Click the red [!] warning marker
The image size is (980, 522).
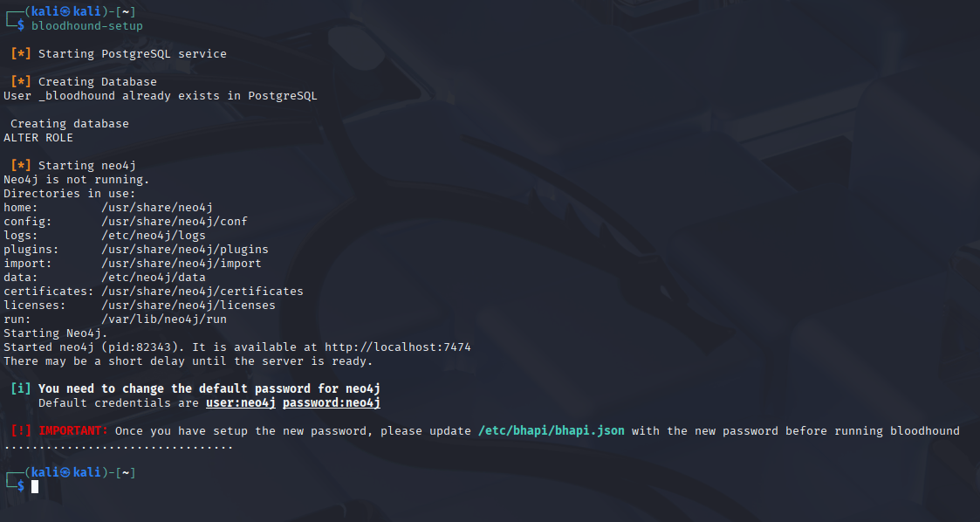21,430
